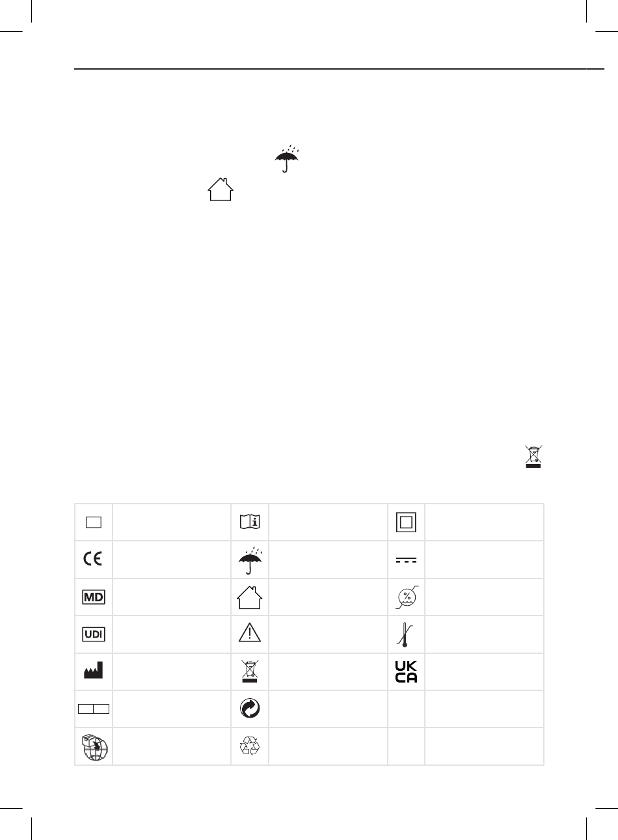618x840 pixels.
Task: Click the dashed direct current symbol
Action: tap(407, 560)
